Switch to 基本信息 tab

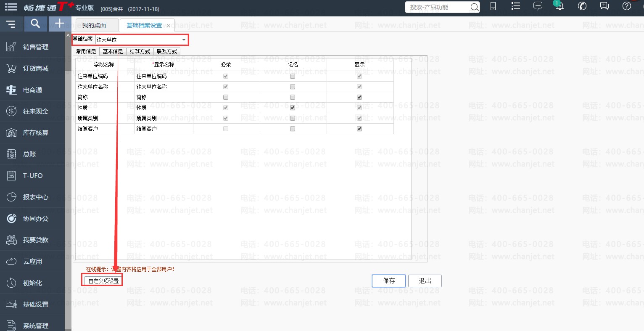tap(113, 51)
